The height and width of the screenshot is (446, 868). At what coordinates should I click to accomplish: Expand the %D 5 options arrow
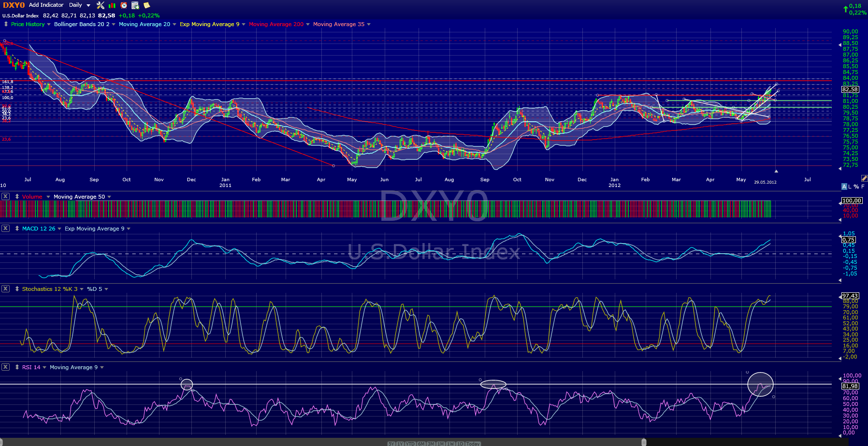click(106, 289)
